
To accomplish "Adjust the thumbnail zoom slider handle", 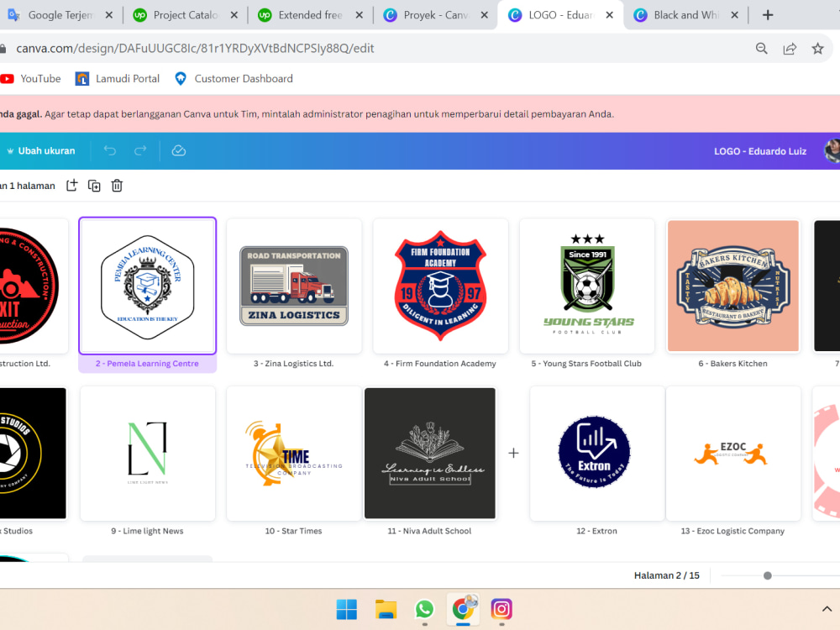I will pyautogui.click(x=767, y=575).
